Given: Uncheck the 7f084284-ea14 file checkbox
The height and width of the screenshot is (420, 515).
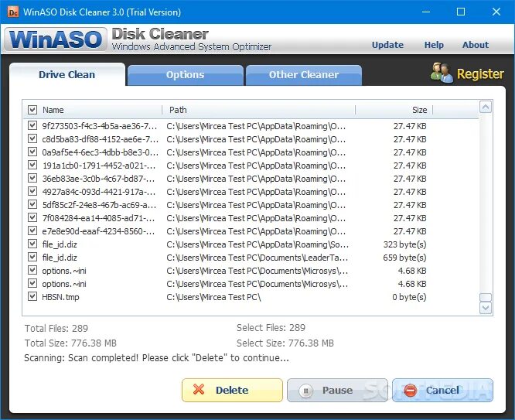Looking at the screenshot, I should point(32,217).
